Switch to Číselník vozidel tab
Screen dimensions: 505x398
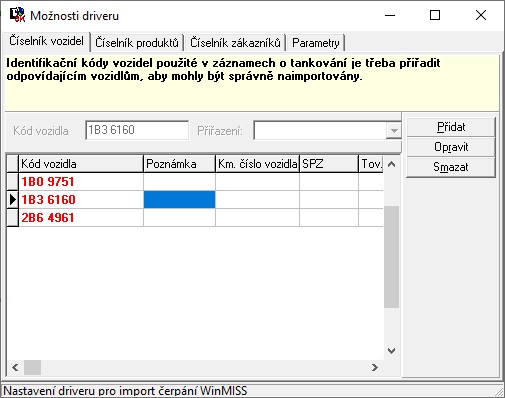point(46,41)
